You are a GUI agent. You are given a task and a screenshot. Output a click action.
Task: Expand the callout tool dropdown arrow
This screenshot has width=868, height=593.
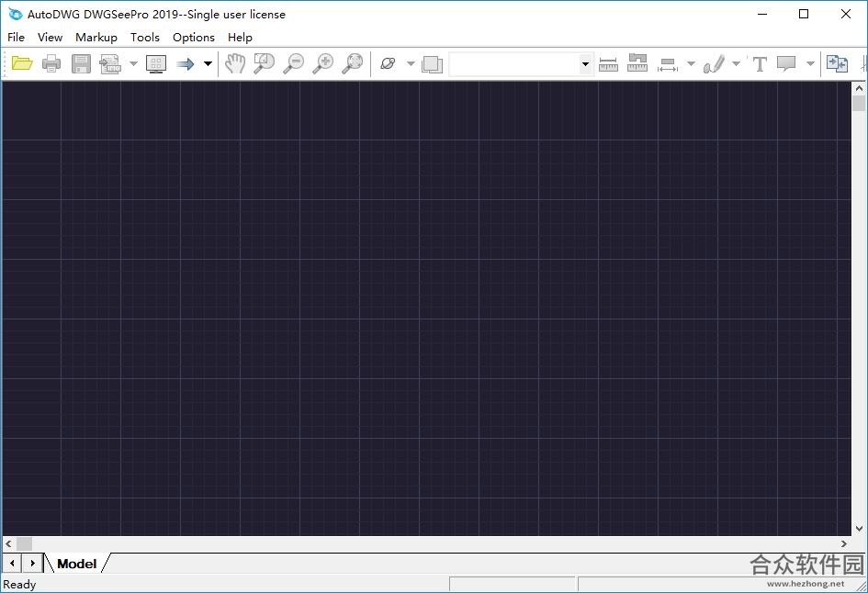(810, 63)
